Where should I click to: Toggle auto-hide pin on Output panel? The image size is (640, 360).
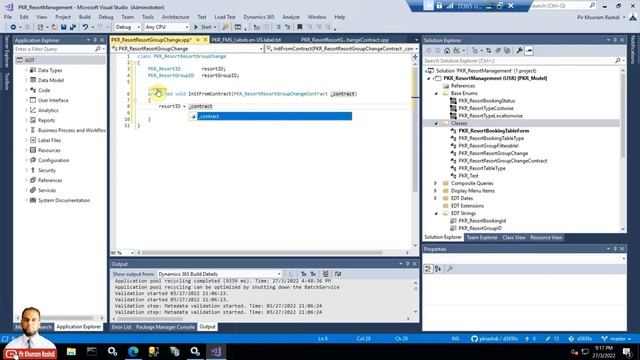point(407,264)
